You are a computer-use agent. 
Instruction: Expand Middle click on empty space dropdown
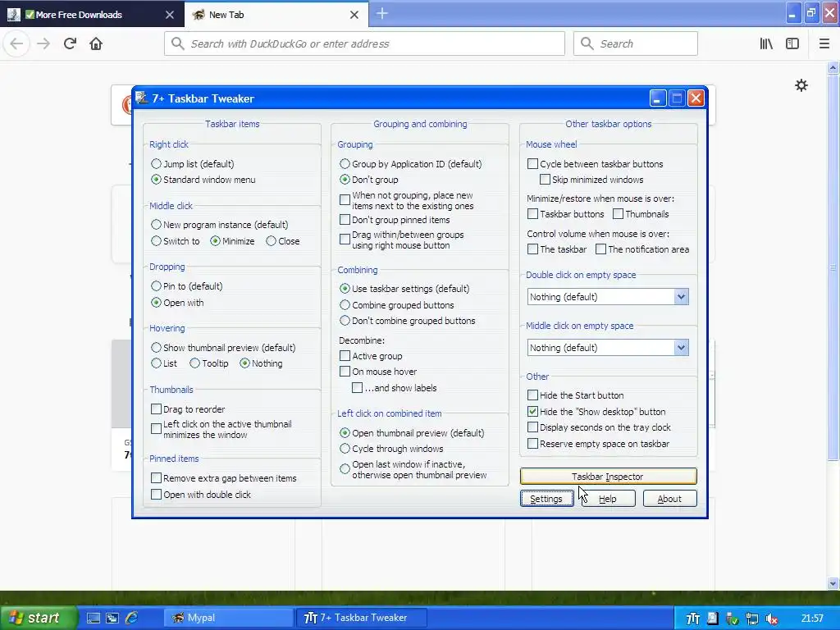(x=681, y=348)
